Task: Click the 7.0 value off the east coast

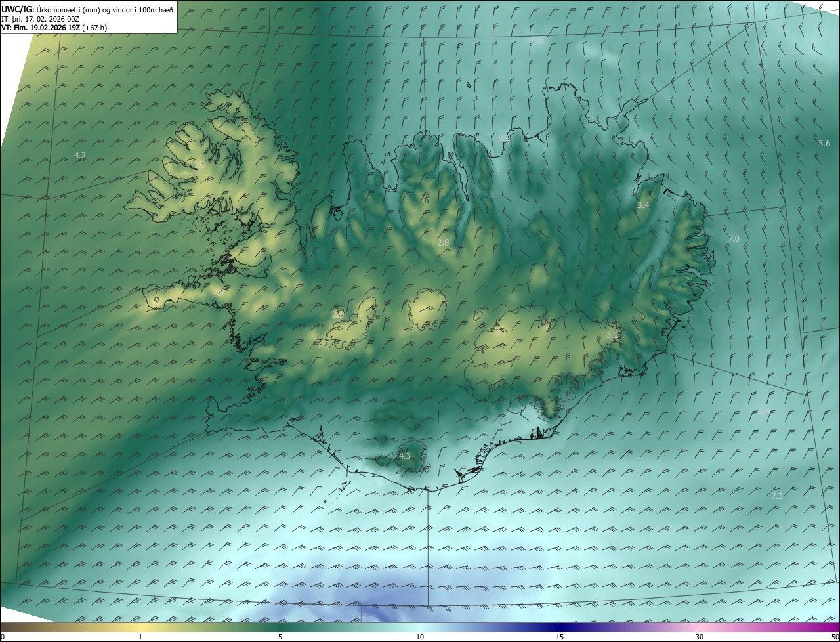Action: (x=734, y=239)
